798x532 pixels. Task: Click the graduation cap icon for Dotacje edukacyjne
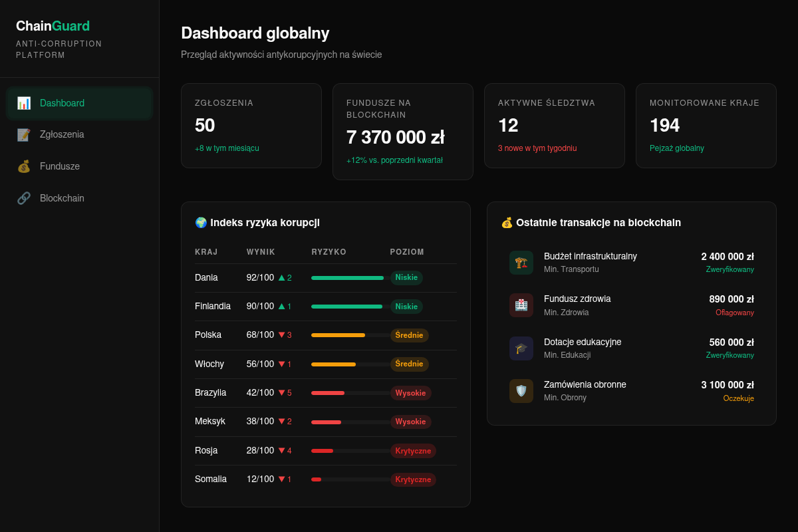[521, 348]
